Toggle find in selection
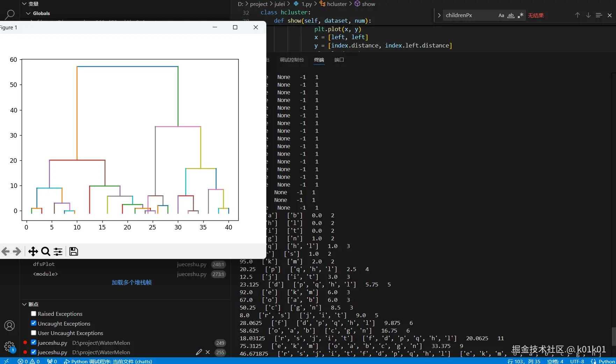Image resolution: width=616 pixels, height=364 pixels. (x=599, y=15)
